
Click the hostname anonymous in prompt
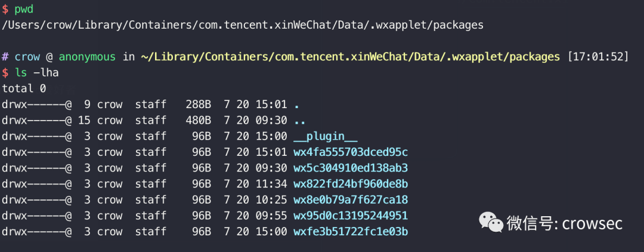point(87,57)
